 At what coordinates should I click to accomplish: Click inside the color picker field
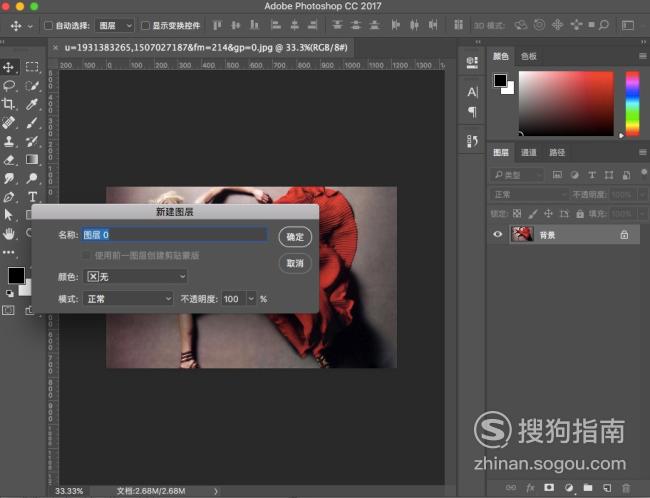click(566, 103)
